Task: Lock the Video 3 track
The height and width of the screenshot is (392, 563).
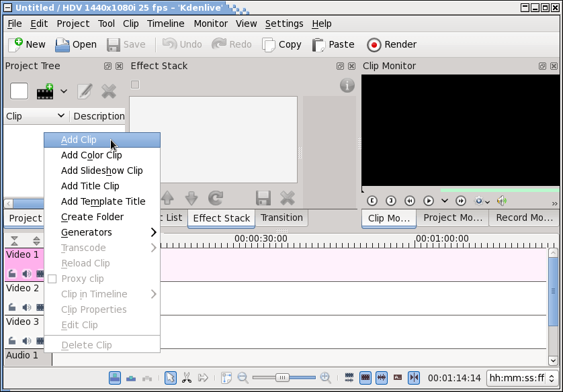Action: coord(12,341)
